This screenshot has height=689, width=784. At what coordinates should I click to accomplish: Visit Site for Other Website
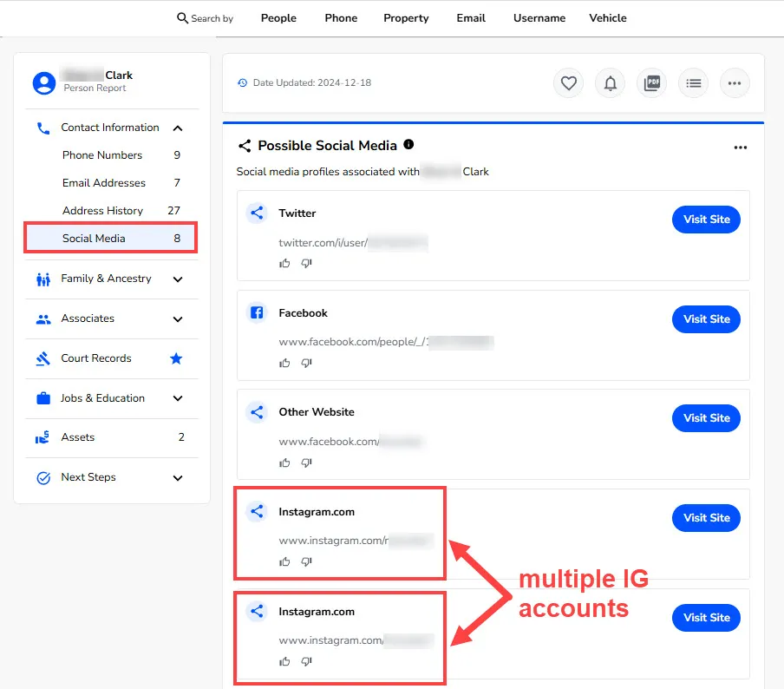(706, 418)
